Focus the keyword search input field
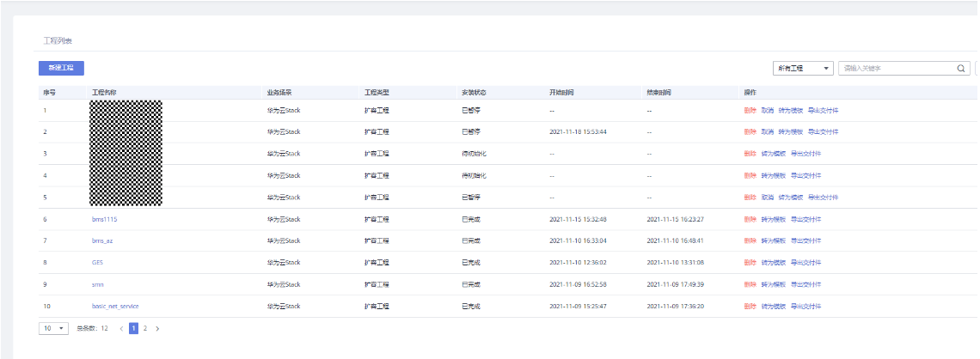The image size is (980, 359). (897, 69)
